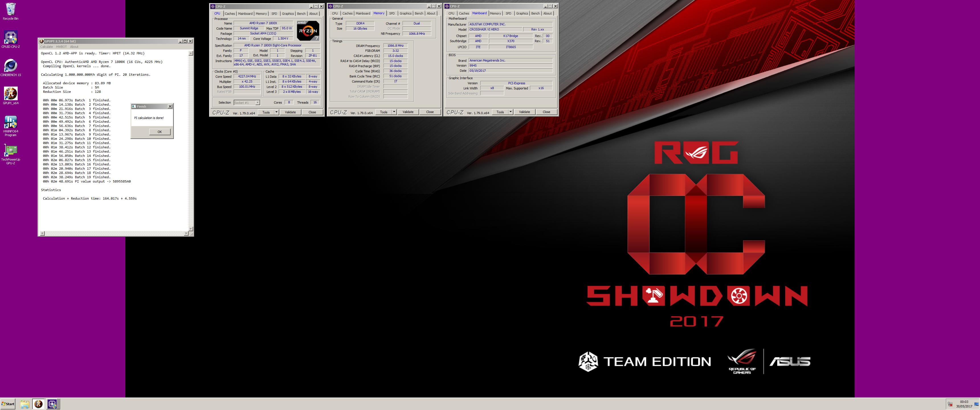Click the PI value output line
Screen dimensions: 980x410
click(x=87, y=181)
